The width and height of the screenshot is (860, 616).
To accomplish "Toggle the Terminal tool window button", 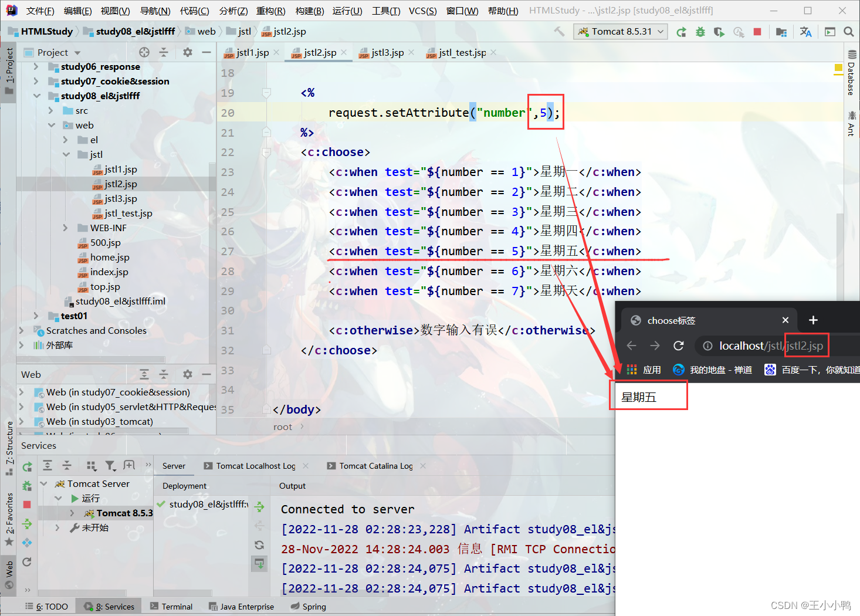I will pos(171,607).
